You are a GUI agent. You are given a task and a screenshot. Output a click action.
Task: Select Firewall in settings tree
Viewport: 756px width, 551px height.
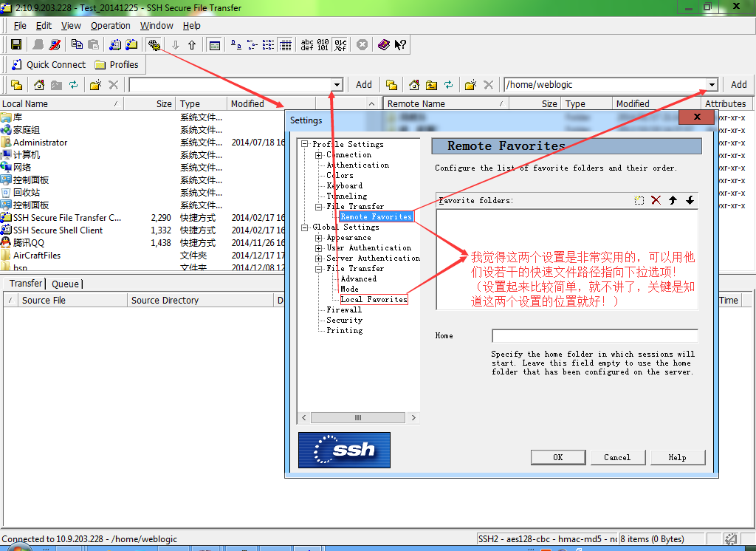[x=344, y=309]
